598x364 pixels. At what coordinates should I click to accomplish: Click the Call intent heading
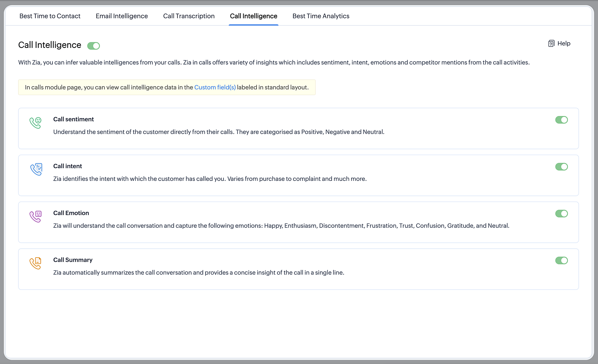point(67,166)
